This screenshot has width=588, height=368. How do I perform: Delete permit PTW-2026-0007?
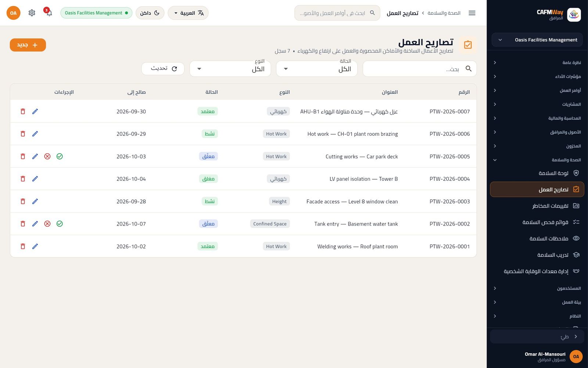point(23,112)
